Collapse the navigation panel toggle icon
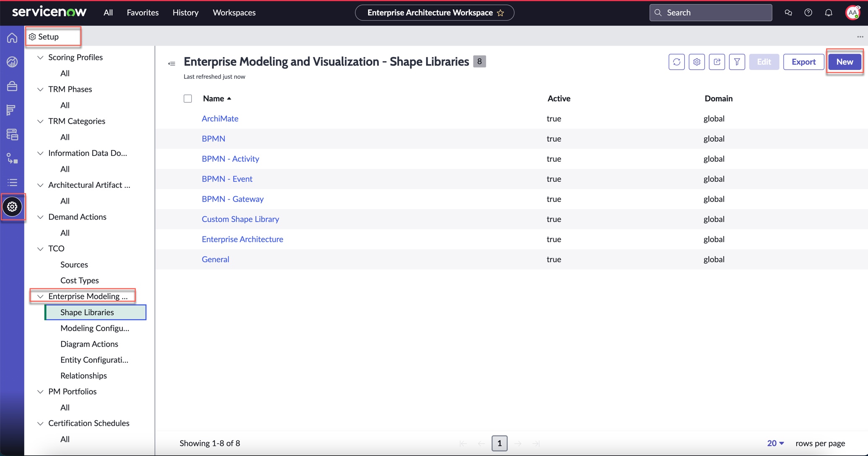The image size is (868, 456). coord(172,64)
